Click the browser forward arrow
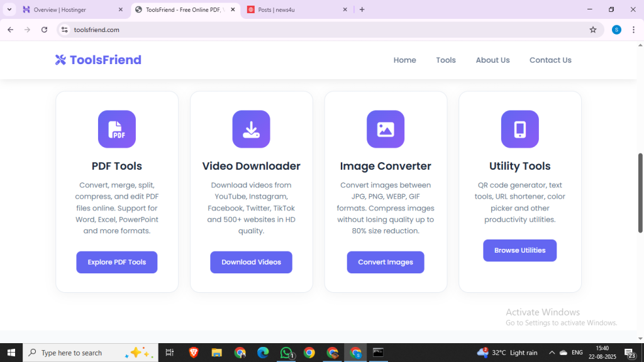644x362 pixels. (x=27, y=30)
